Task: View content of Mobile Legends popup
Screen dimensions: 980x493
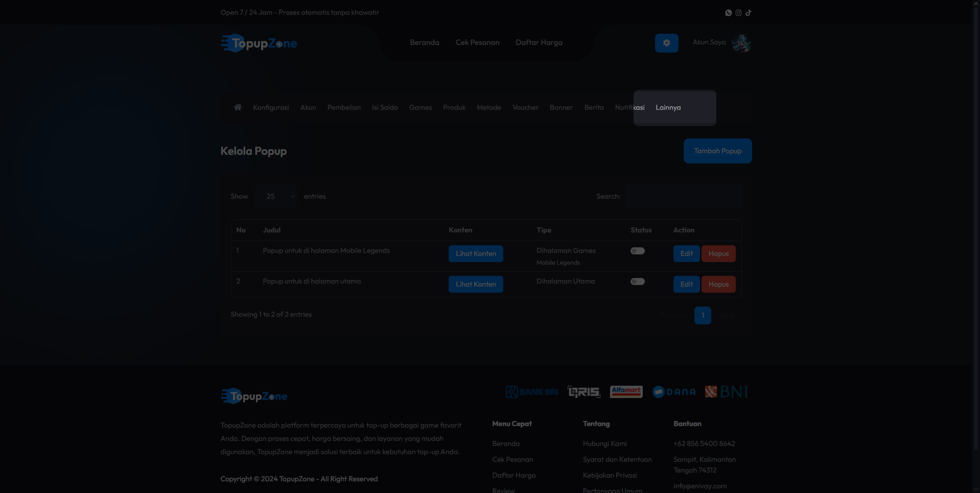Action: [476, 253]
